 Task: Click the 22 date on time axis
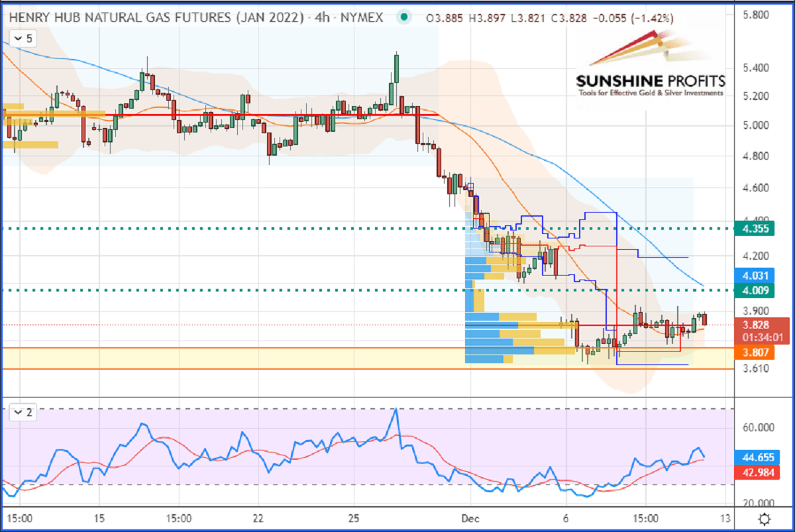pos(258,518)
